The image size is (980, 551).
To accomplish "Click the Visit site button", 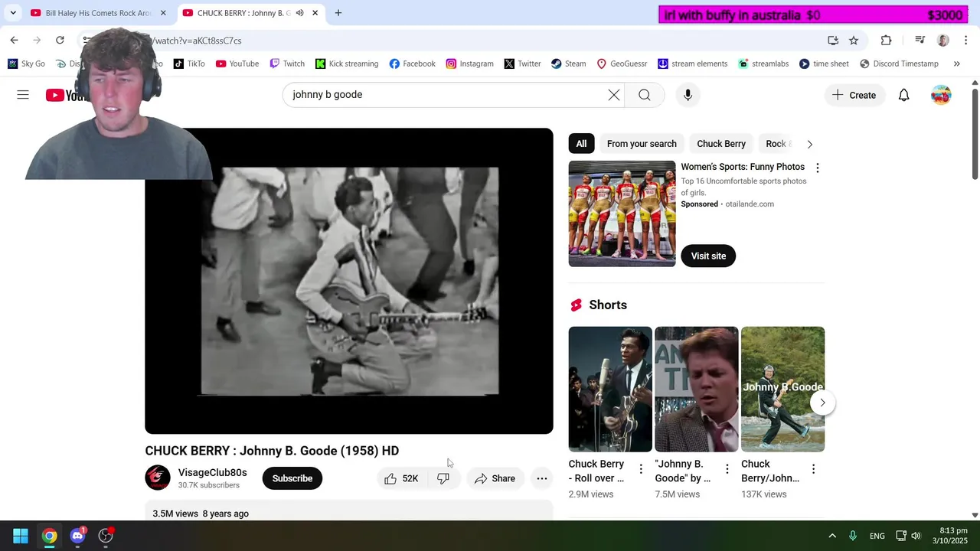I will [708, 256].
